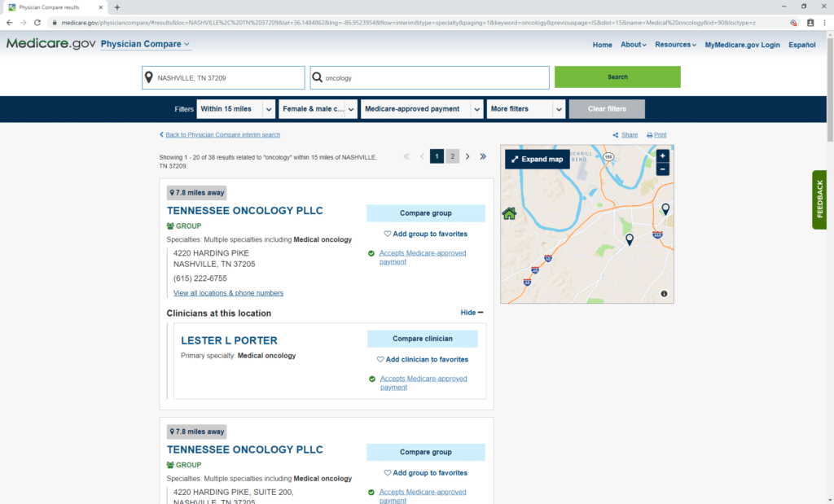
Task: Click the lower map pin marker
Action: click(x=630, y=239)
